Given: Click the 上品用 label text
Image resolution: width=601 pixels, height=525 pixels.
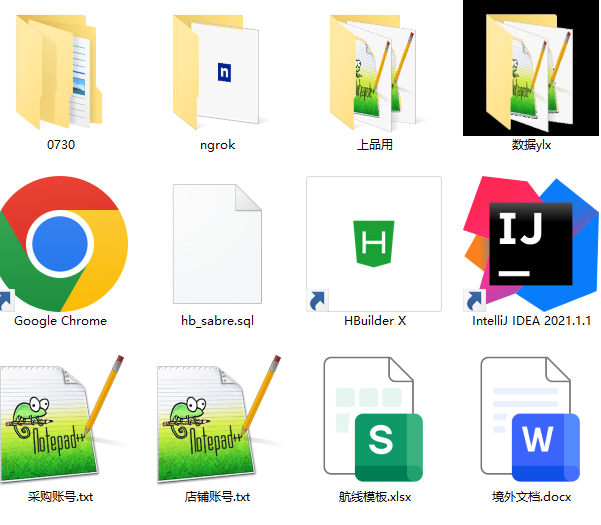Looking at the screenshot, I should tap(374, 145).
